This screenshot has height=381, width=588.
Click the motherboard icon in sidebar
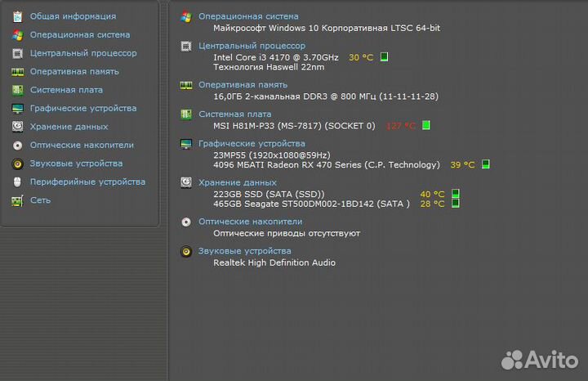click(17, 90)
